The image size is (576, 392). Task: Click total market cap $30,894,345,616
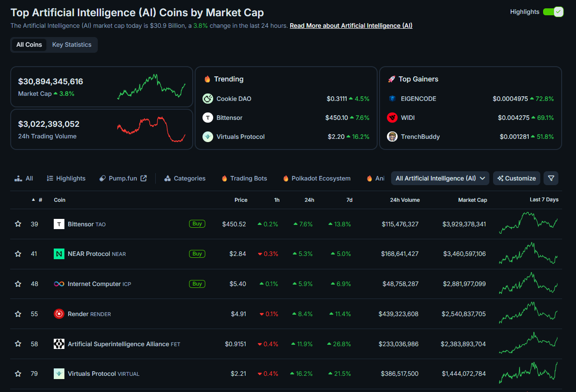click(x=51, y=81)
